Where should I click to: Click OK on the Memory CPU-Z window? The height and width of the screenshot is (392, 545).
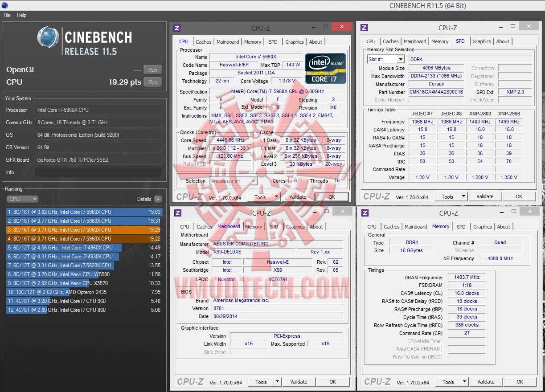[x=520, y=382]
